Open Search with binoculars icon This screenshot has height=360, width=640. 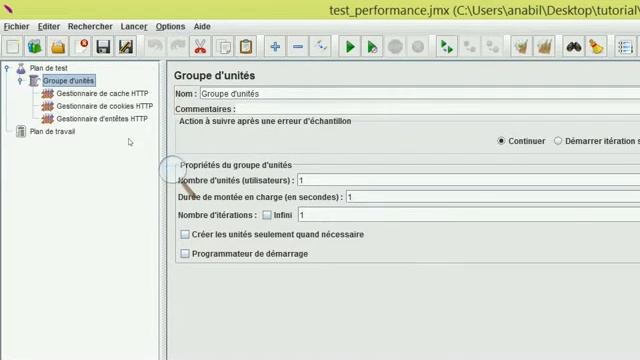[x=574, y=47]
